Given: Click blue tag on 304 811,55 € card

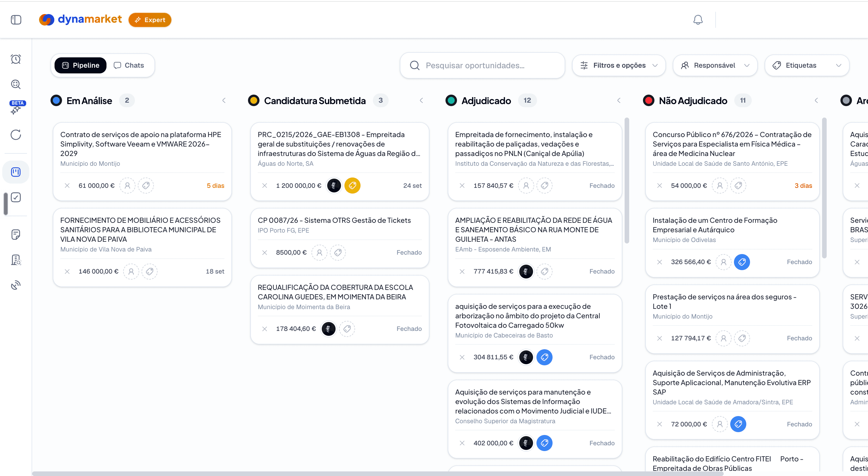Looking at the screenshot, I should [x=545, y=357].
